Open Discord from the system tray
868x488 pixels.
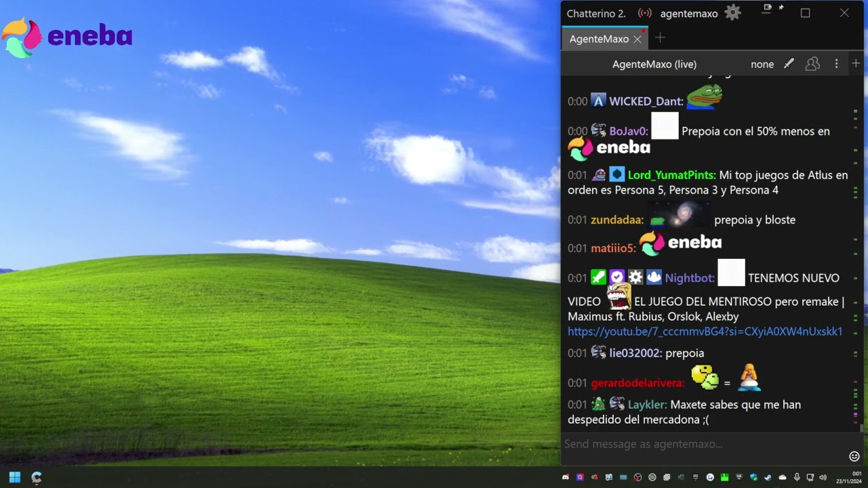pyautogui.click(x=566, y=477)
